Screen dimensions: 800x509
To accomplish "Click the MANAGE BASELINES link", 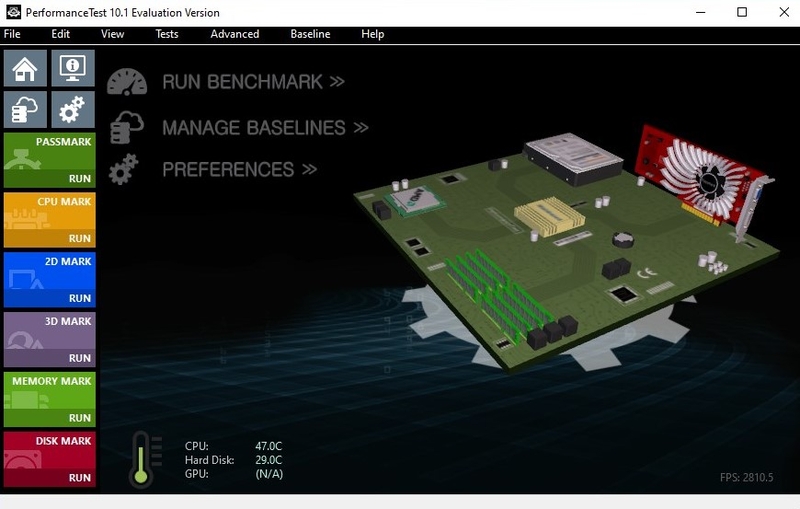I will coord(265,128).
